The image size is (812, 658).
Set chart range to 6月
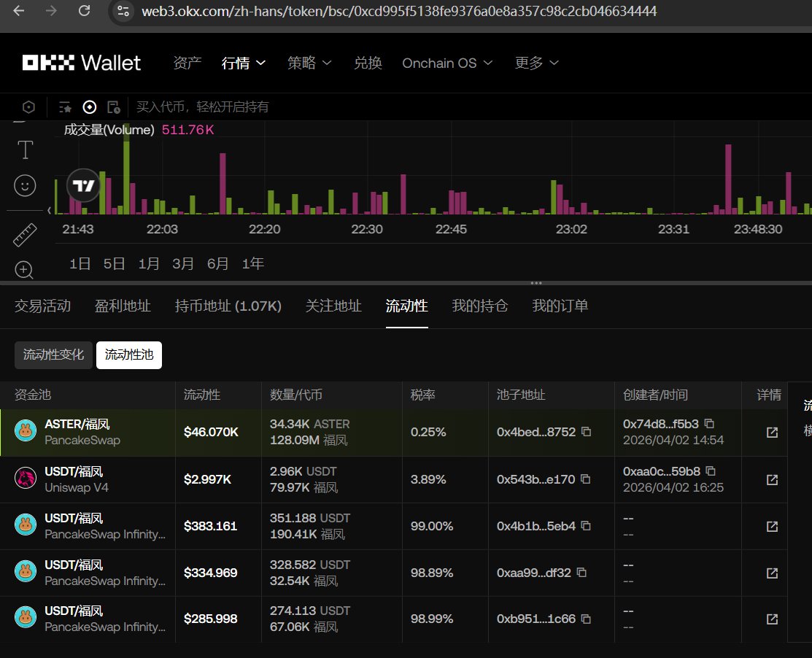tap(217, 264)
